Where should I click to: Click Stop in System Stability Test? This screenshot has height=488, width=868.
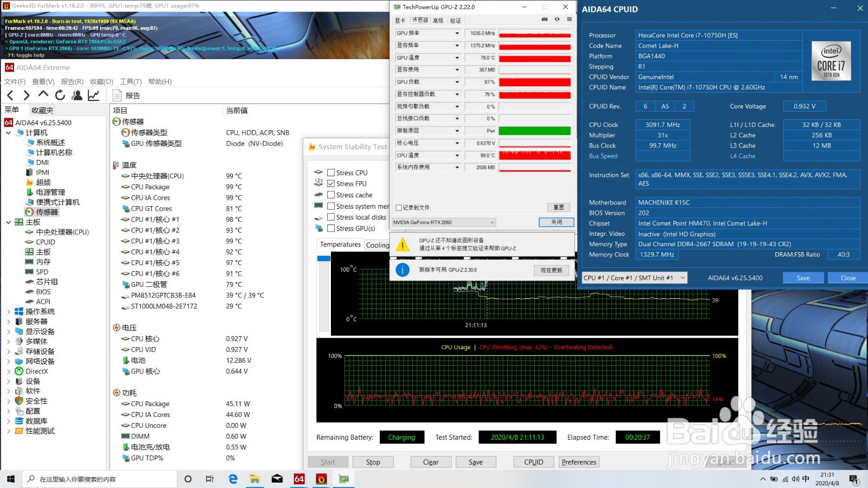373,462
